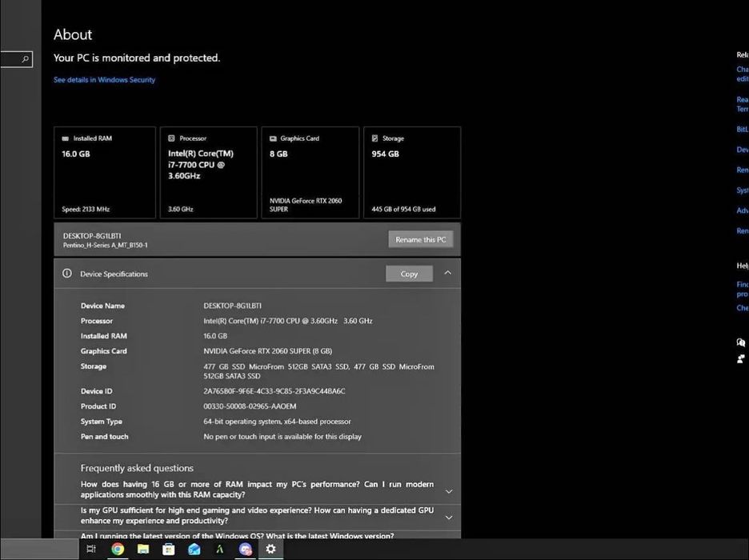Click the Storage 477 GB SSD MicroFrom value

[x=318, y=371]
